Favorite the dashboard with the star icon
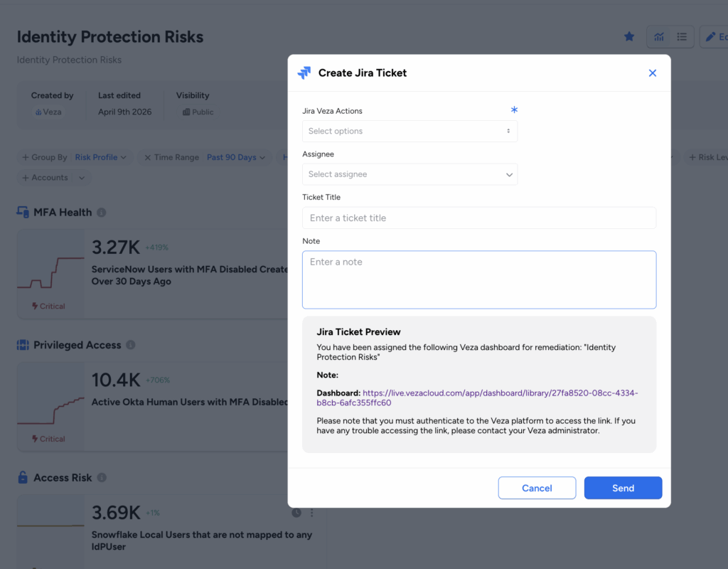This screenshot has width=728, height=569. pyautogui.click(x=629, y=36)
